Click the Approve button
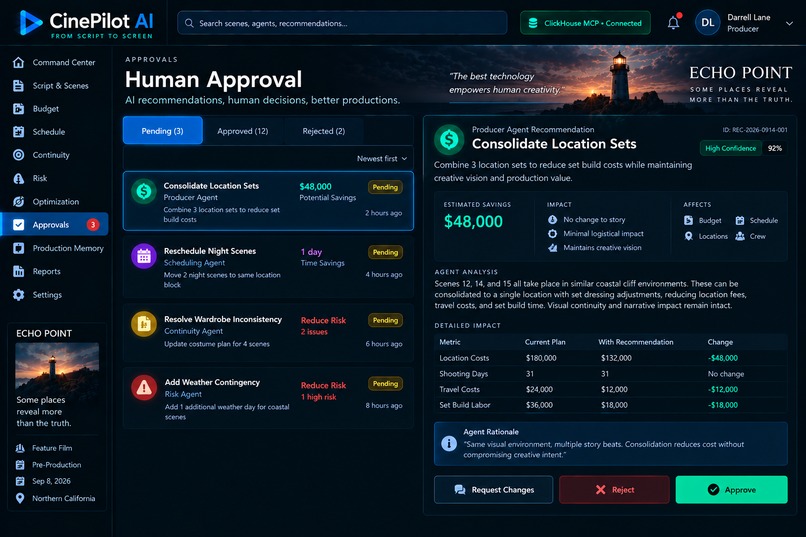 tap(731, 489)
